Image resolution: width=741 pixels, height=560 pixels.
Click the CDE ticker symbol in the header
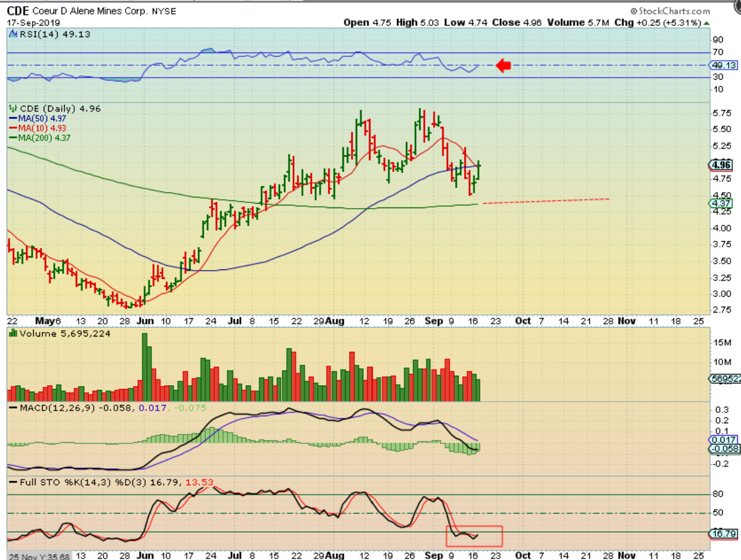coord(18,11)
